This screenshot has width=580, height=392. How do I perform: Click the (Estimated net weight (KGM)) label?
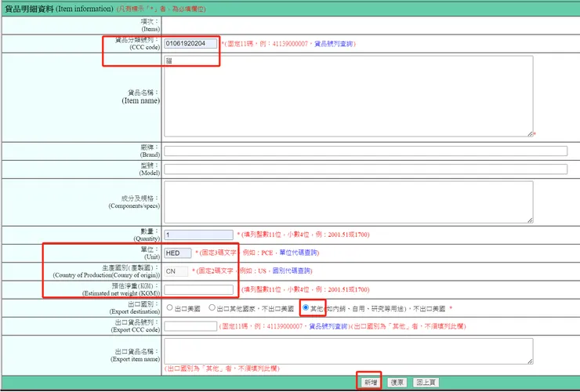coord(121,293)
